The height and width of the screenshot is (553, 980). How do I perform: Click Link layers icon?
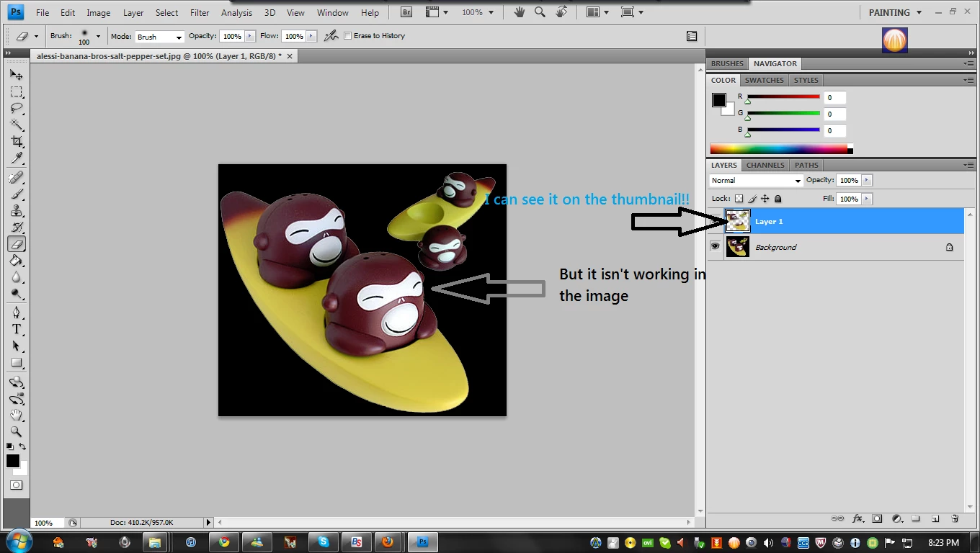838,518
